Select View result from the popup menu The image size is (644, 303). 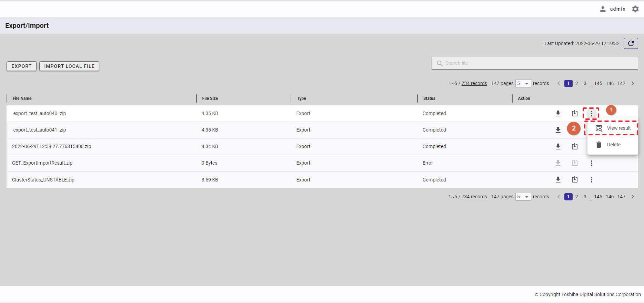pos(613,128)
